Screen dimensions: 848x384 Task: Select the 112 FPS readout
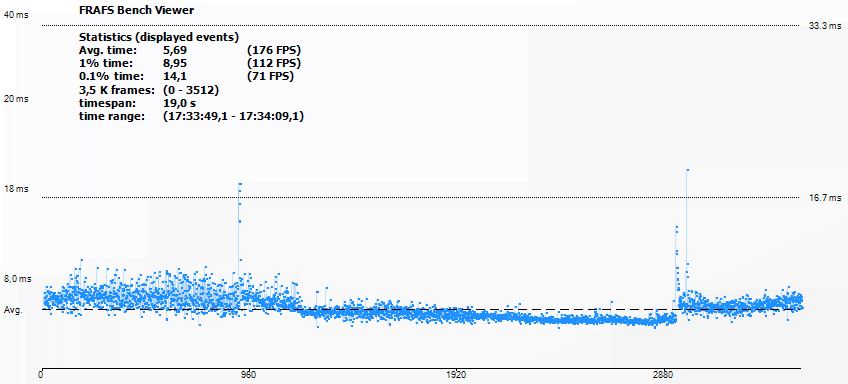click(274, 63)
